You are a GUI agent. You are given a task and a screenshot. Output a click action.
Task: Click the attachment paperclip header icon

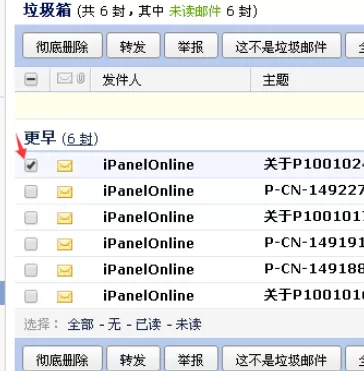tap(80, 79)
